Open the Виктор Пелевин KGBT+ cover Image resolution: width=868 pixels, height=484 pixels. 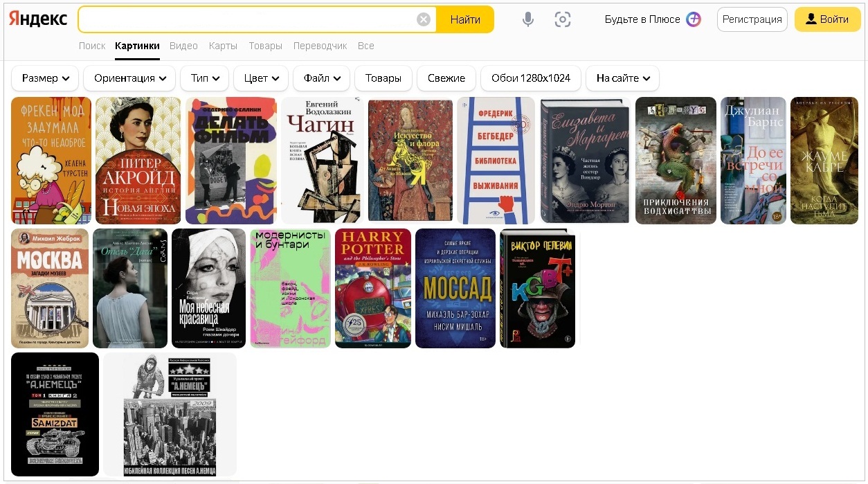(537, 288)
